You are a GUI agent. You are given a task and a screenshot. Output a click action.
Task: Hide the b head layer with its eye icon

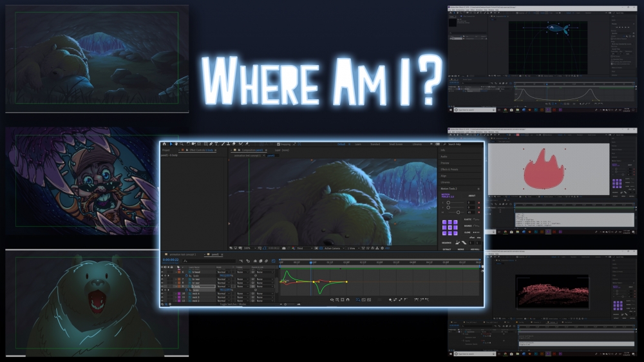pos(162,272)
